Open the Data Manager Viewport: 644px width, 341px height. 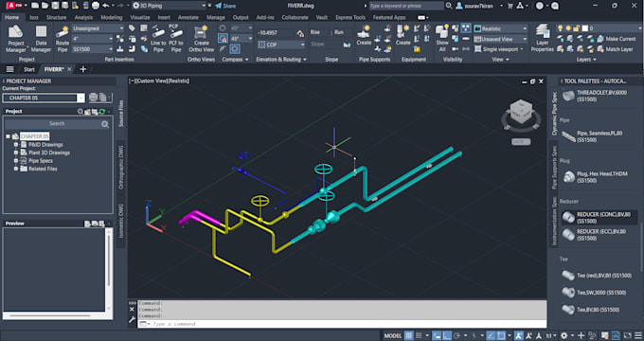click(41, 39)
